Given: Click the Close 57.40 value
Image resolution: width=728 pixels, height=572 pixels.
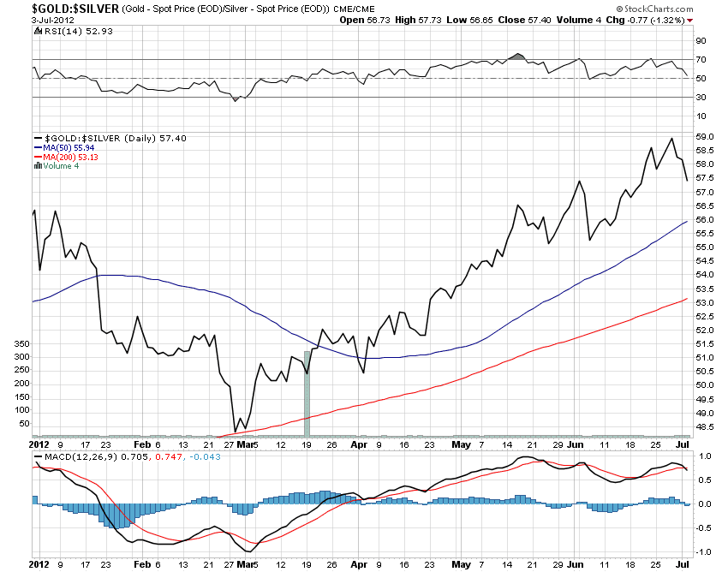Looking at the screenshot, I should [525, 20].
